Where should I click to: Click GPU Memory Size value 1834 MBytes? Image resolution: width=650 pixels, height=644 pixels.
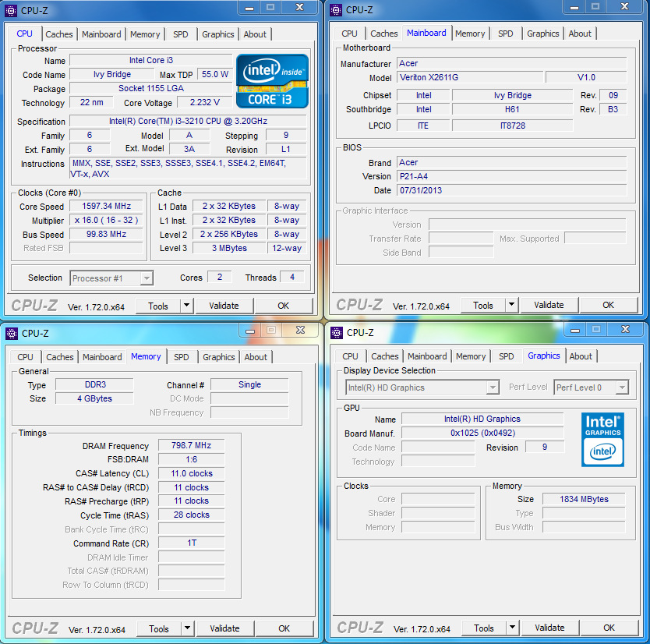[x=584, y=499]
